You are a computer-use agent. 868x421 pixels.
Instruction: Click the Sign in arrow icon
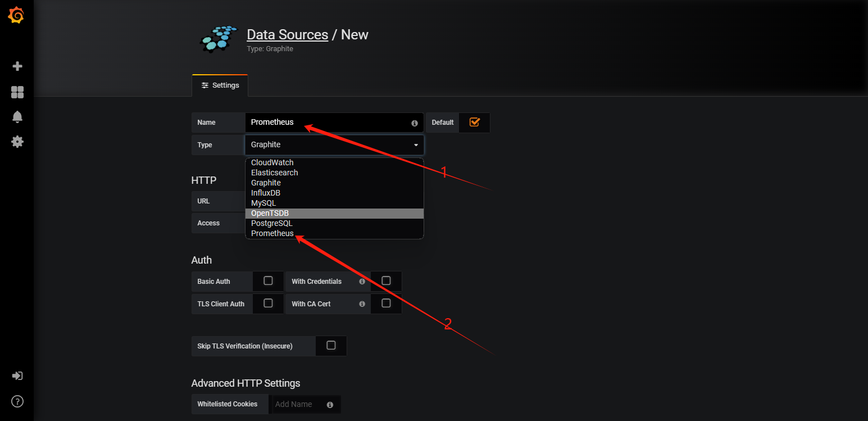coord(17,375)
